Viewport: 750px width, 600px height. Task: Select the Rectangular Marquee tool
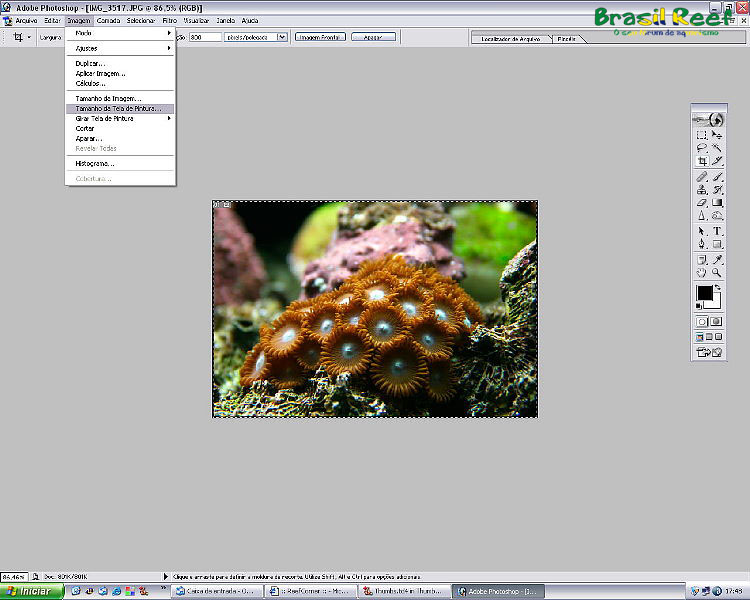[x=702, y=135]
